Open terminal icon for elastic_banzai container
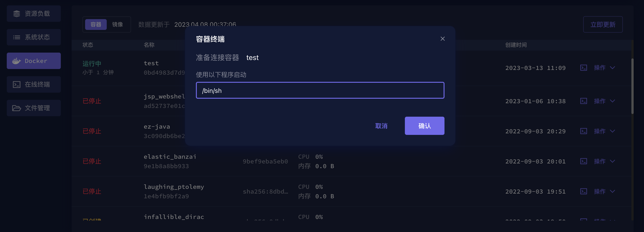This screenshot has height=232, width=644. click(583, 161)
